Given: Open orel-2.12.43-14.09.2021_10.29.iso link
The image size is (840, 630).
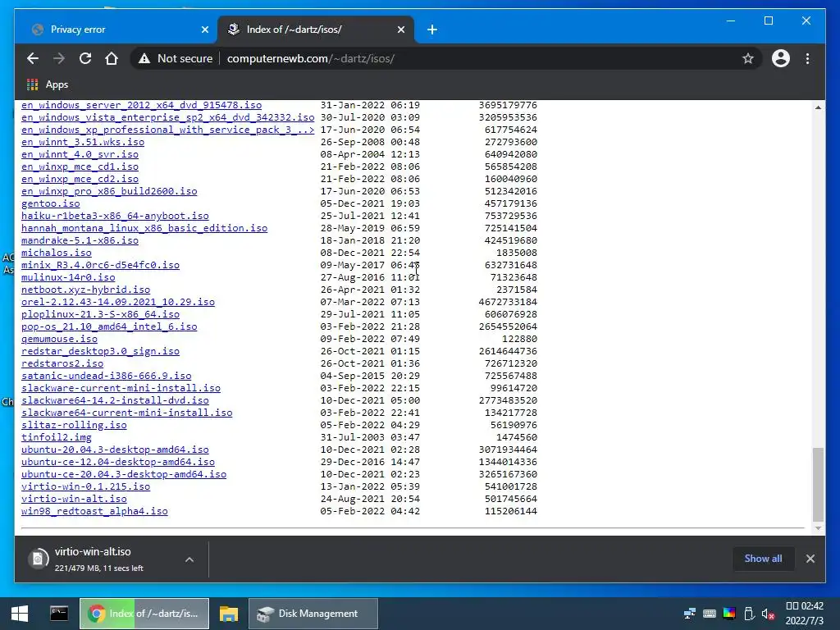Looking at the screenshot, I should [x=118, y=302].
